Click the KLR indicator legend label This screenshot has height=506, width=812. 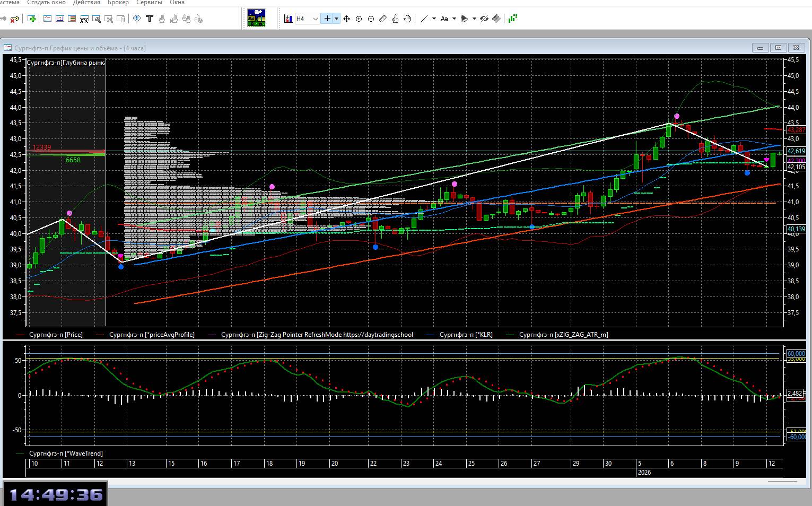[466, 335]
